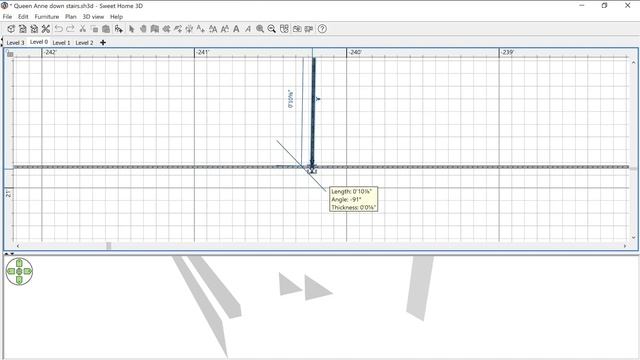640x360 pixels.
Task: Turn the 3D camera right with the pad arrow
Action: tap(27, 271)
